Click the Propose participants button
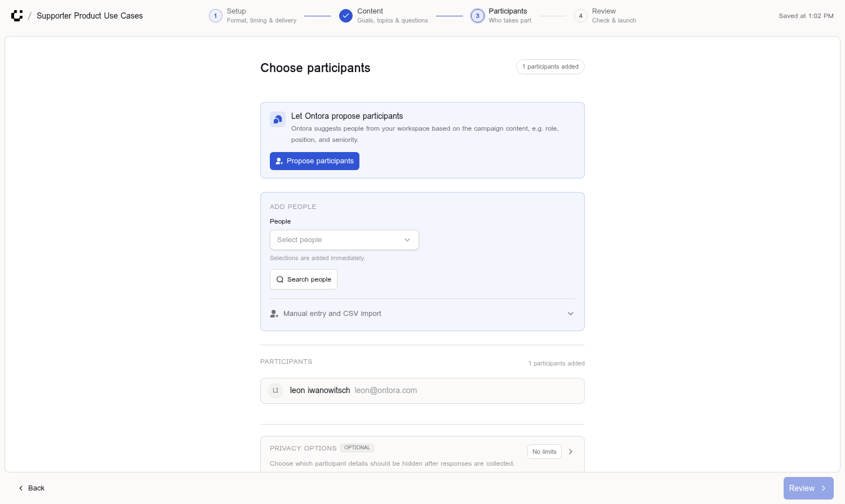The width and height of the screenshot is (845, 504). coord(314,161)
